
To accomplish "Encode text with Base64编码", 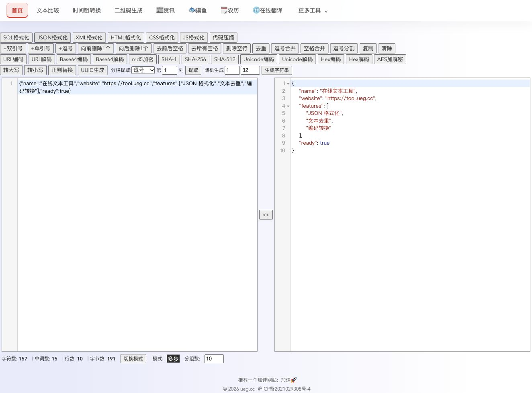I will point(74,59).
